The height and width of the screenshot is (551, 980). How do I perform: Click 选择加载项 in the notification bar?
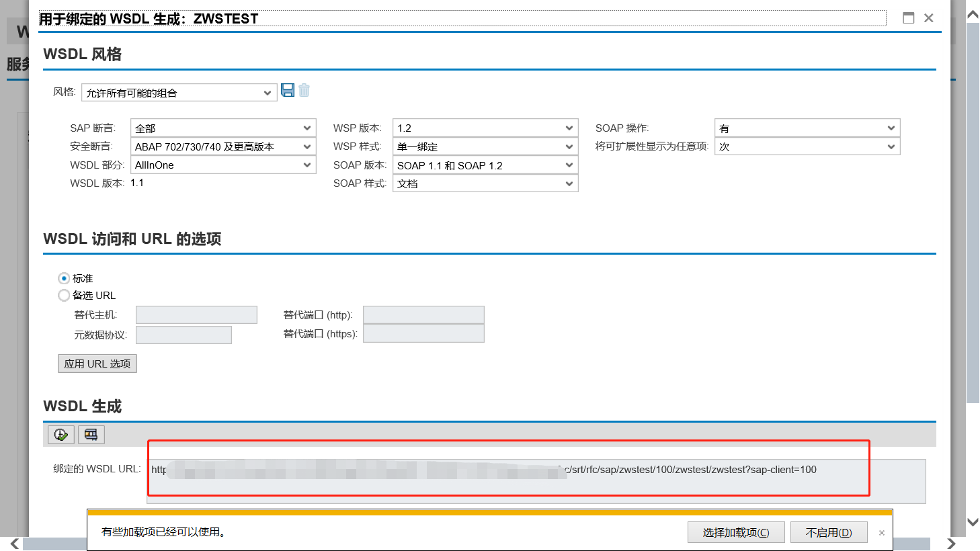click(x=735, y=532)
